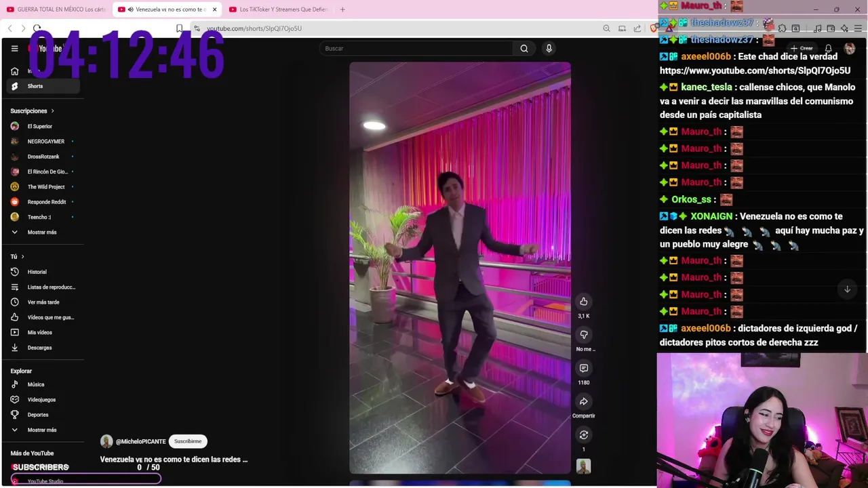Open Ver más tarde in sidebar

[43, 302]
